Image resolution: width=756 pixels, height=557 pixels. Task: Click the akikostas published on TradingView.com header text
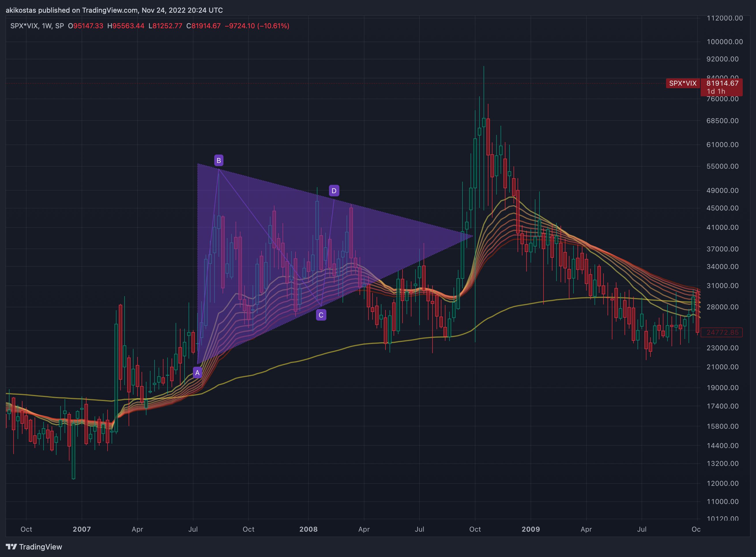pos(114,10)
